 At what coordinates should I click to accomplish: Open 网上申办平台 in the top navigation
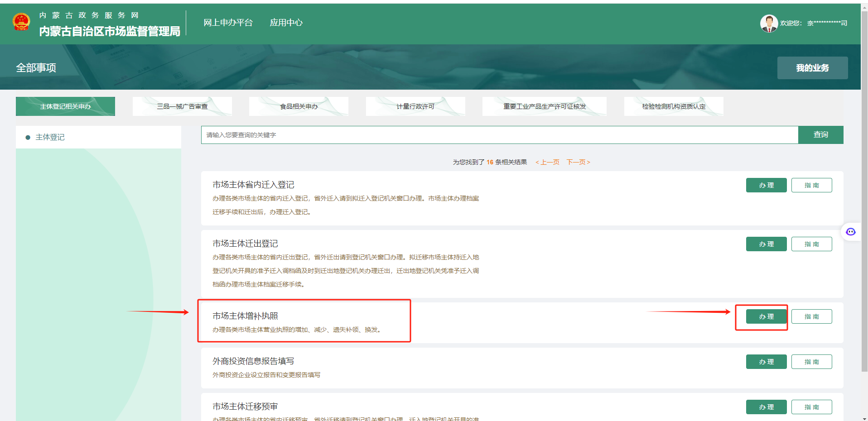[x=228, y=23]
